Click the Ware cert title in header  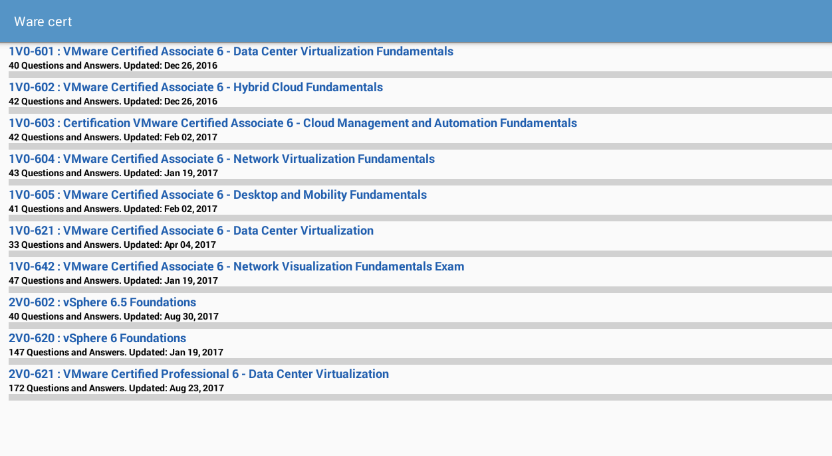[x=43, y=22]
